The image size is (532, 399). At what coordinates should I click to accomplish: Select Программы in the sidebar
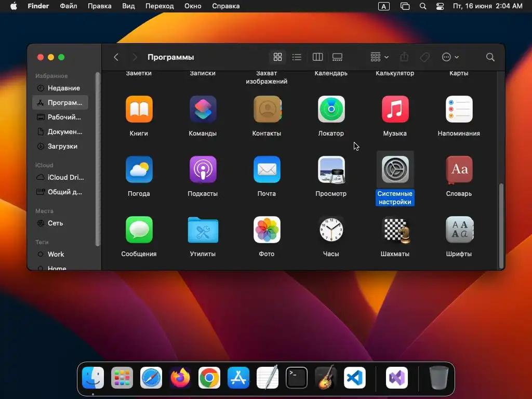60,102
